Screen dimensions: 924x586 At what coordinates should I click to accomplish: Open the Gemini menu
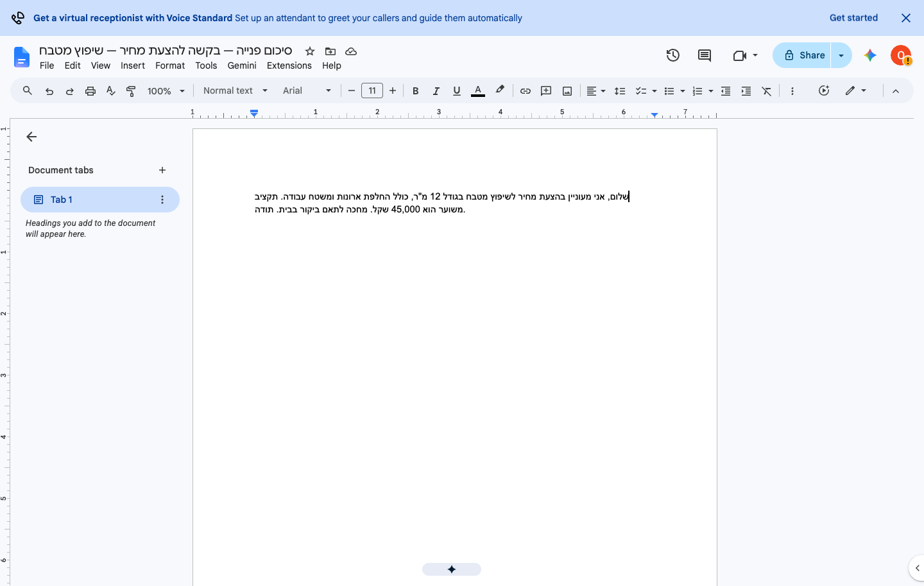[x=242, y=65]
